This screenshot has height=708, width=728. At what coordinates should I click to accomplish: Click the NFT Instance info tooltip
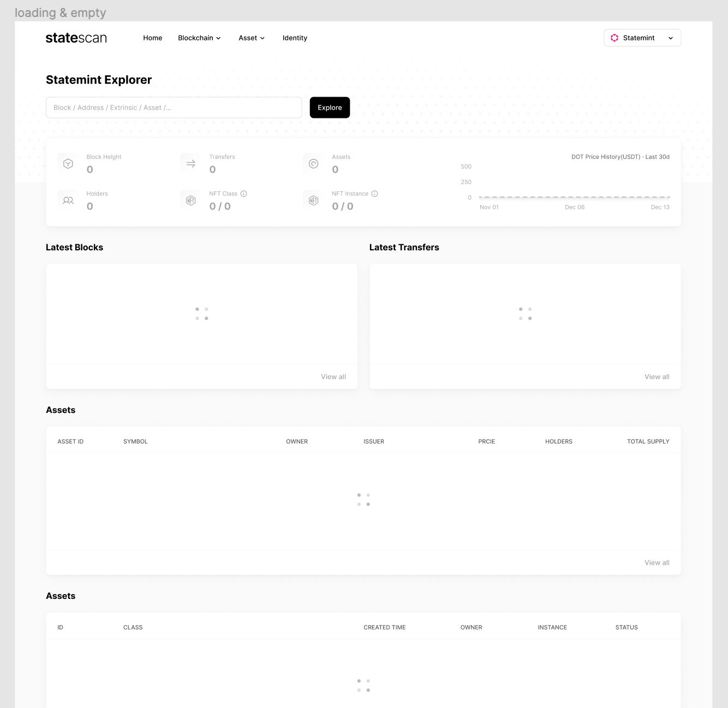pos(374,194)
